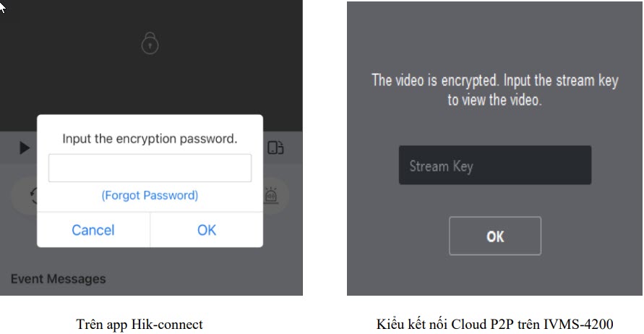
Task: Focus the Stream Key field
Action: pos(494,166)
